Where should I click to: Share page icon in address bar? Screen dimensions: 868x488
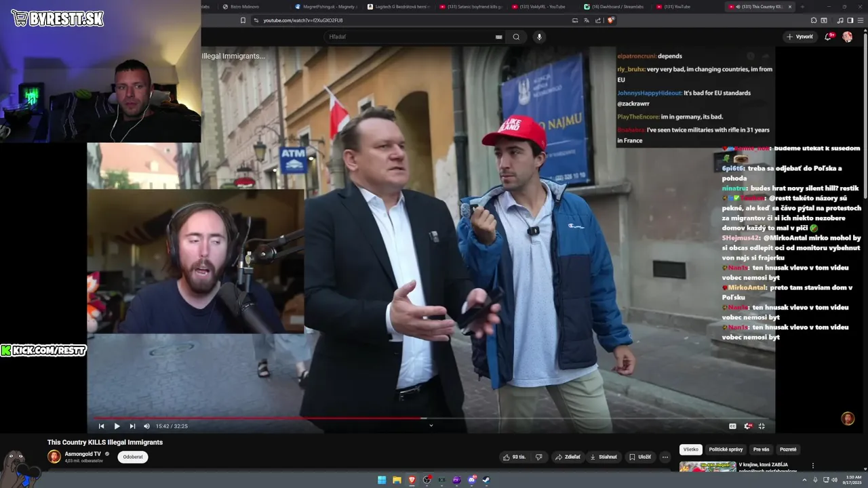(x=598, y=20)
